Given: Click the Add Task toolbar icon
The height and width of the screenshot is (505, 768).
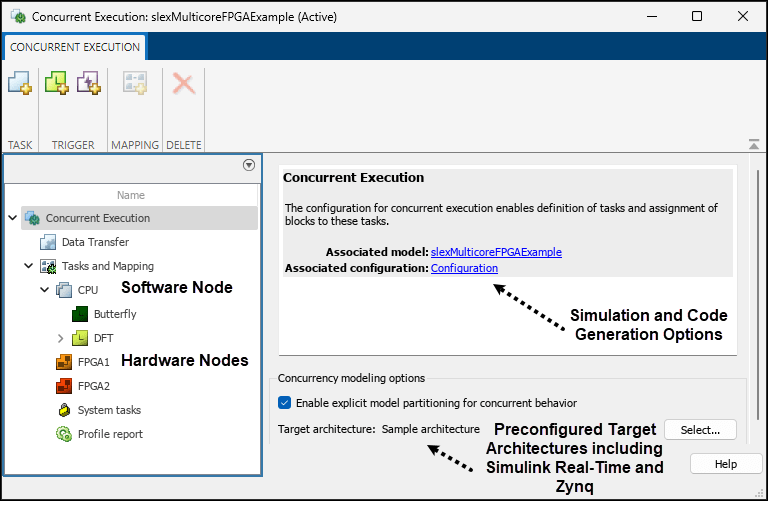Looking at the screenshot, I should click(20, 85).
